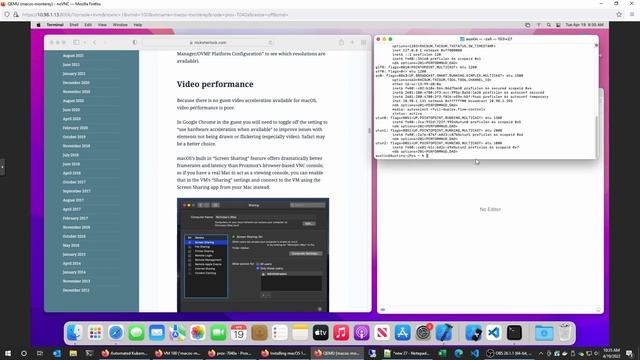Image resolution: width=640 pixels, height=360 pixels.
Task: Click the Sharing settings screenshot image
Action: [253, 255]
